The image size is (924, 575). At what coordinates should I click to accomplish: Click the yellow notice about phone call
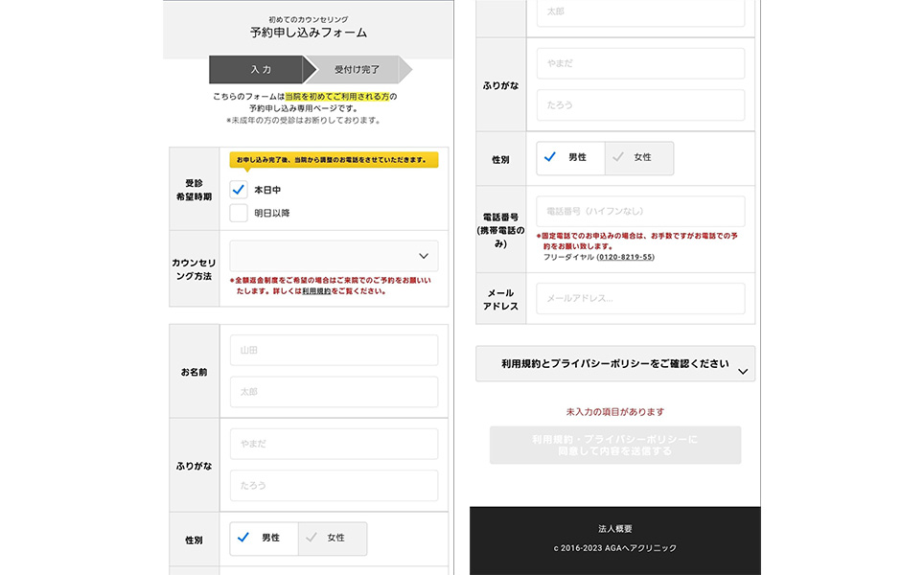pos(334,160)
